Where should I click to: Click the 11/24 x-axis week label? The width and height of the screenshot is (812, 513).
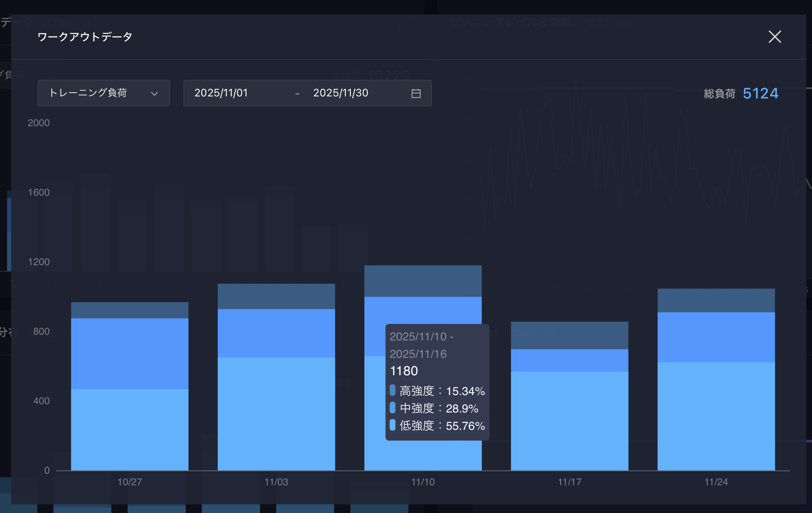[x=716, y=482]
